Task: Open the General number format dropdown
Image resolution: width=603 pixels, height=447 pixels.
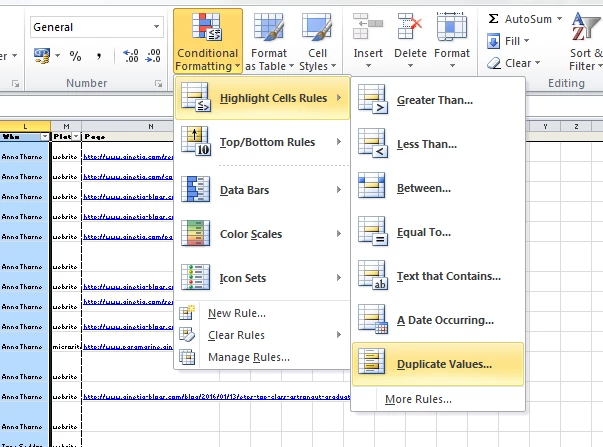Action: (156, 27)
